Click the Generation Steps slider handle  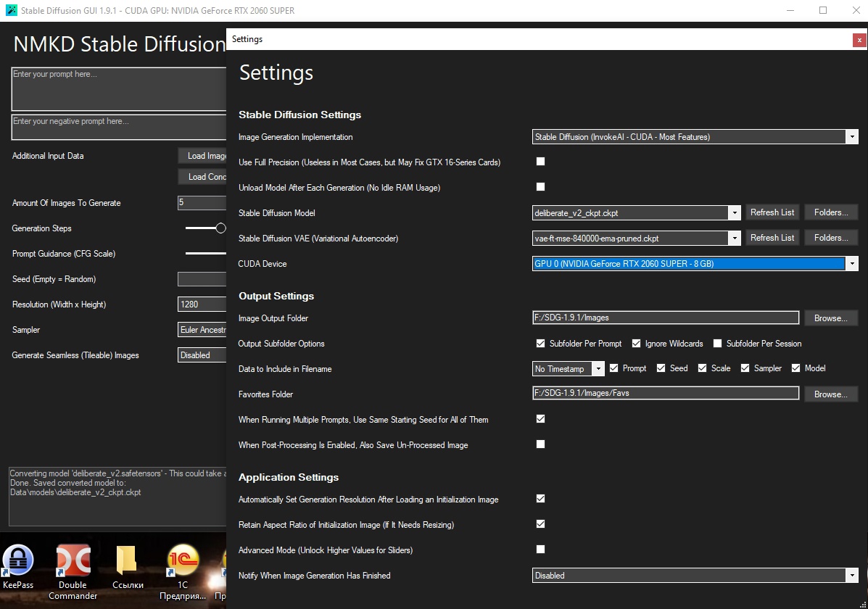220,228
